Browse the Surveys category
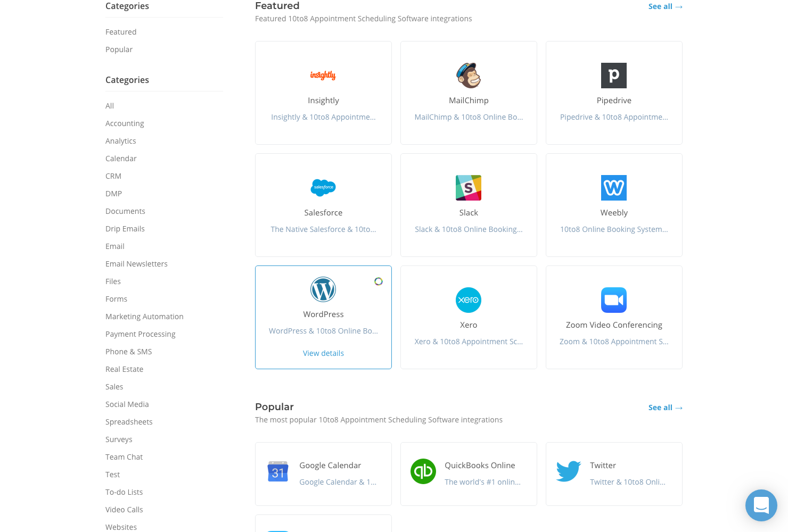 (x=119, y=439)
